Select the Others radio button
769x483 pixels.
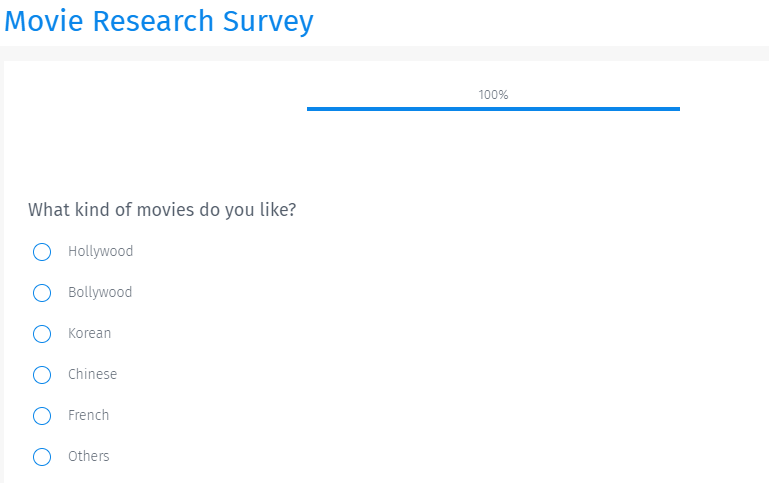pos(42,457)
